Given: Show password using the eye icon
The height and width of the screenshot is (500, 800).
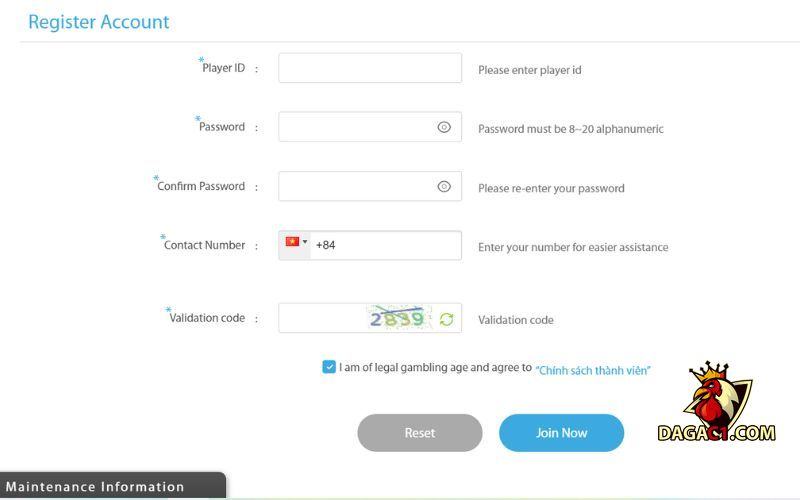Looking at the screenshot, I should (x=444, y=127).
